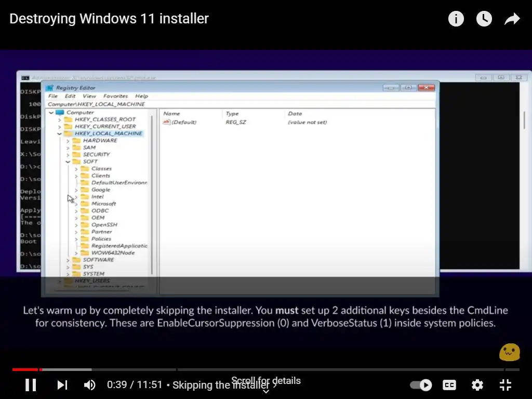
Task: Click the channel watermark blob icon
Action: click(x=509, y=352)
